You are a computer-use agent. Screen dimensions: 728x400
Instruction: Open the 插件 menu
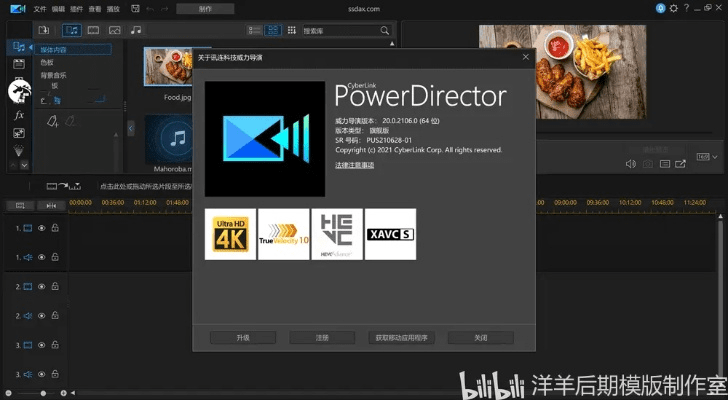[x=76, y=9]
